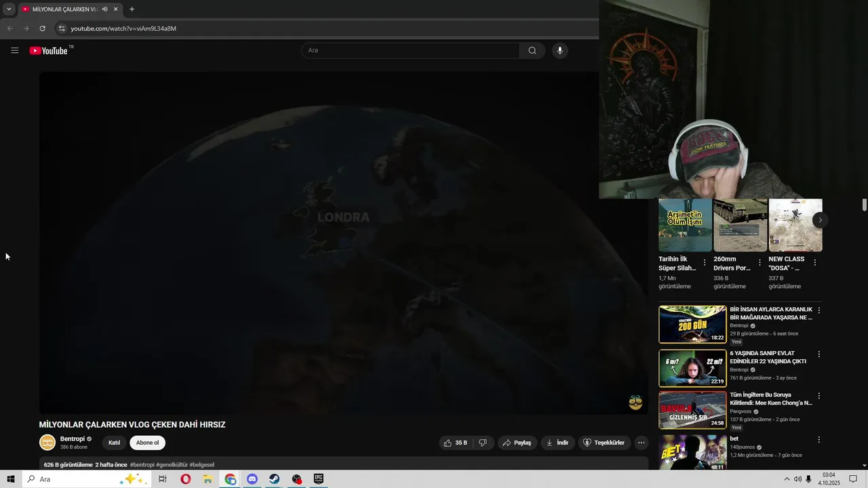Open options for 'Tarihin İlk Süper Silah'
The image size is (868, 488).
(x=705, y=262)
